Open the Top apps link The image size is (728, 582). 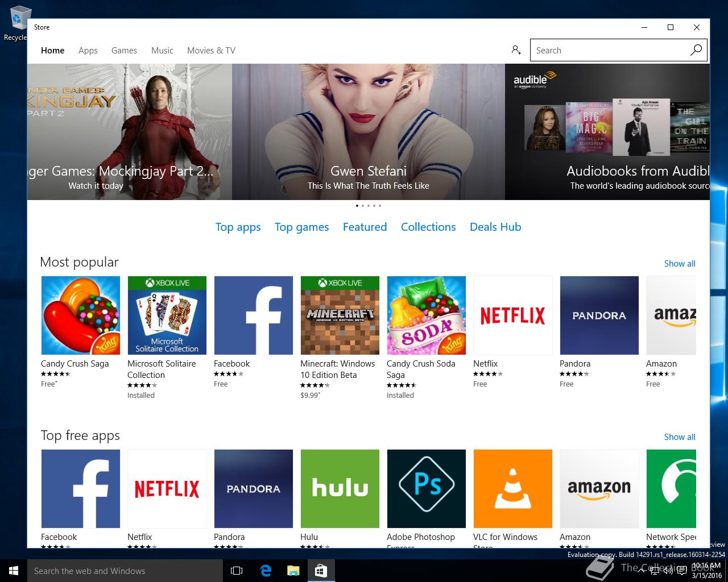(x=238, y=227)
